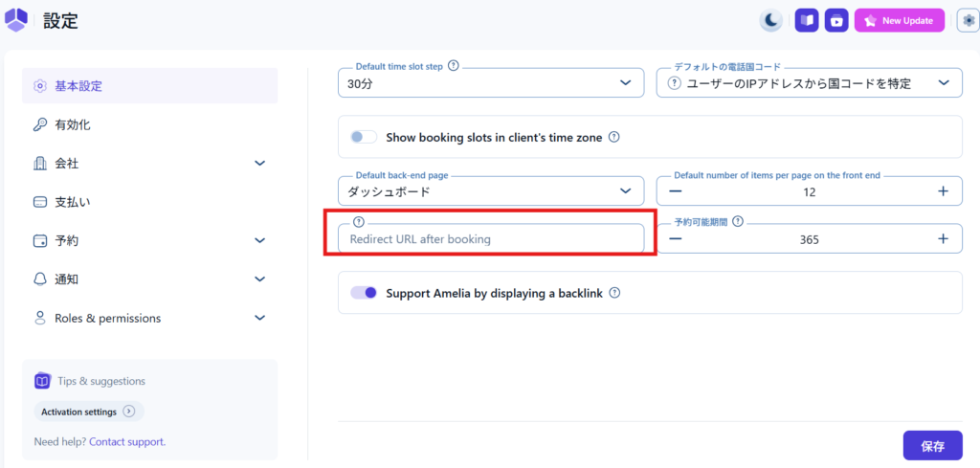Open the デフォルトの電話国コード dropdown
This screenshot has height=468, width=980.
click(809, 83)
